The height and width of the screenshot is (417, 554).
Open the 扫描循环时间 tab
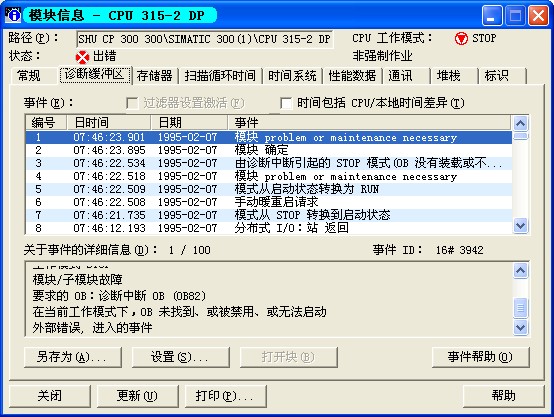(x=220, y=76)
